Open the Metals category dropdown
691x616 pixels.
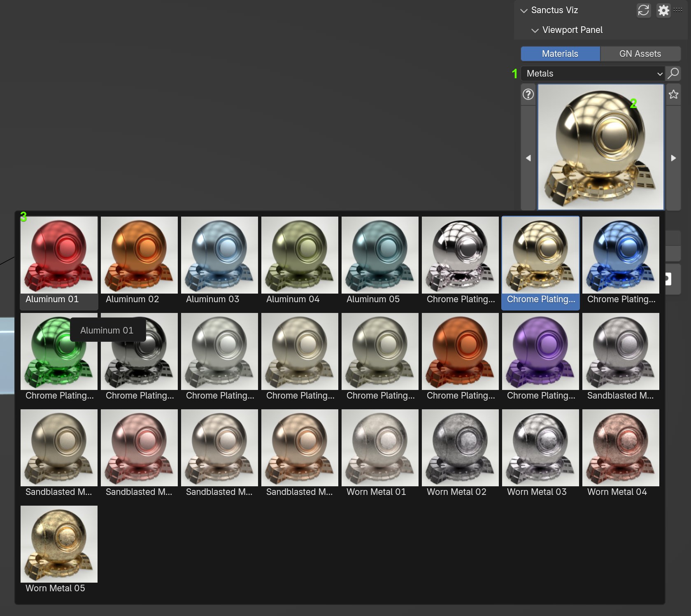593,74
